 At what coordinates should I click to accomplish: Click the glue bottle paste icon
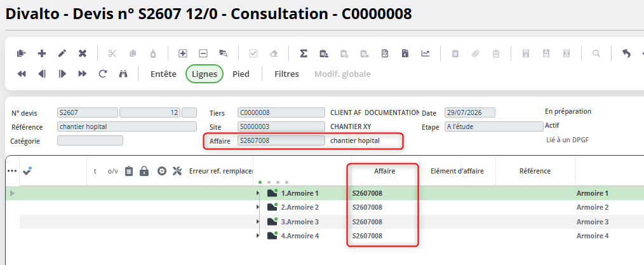pos(153,53)
